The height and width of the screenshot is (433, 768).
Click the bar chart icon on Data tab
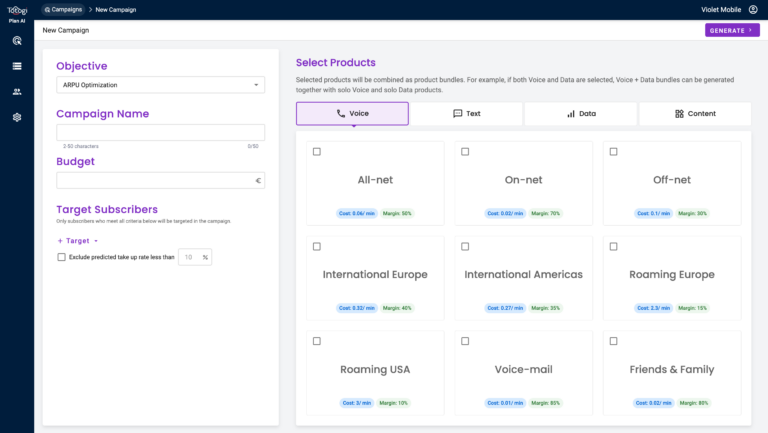(x=571, y=114)
